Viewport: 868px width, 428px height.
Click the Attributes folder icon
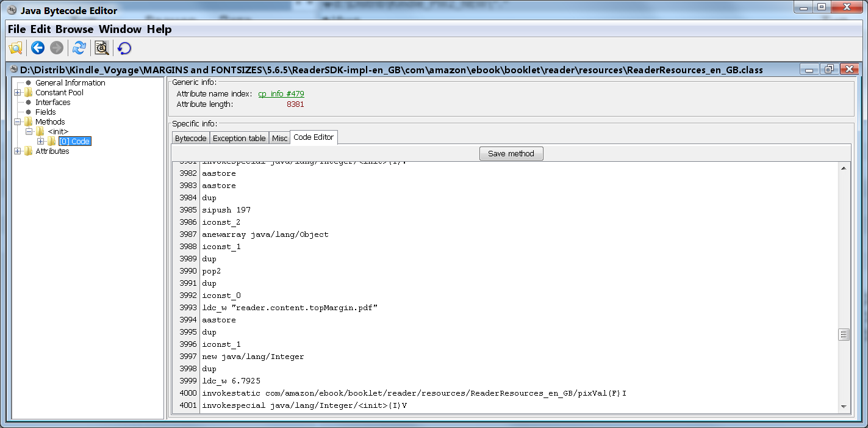click(28, 151)
